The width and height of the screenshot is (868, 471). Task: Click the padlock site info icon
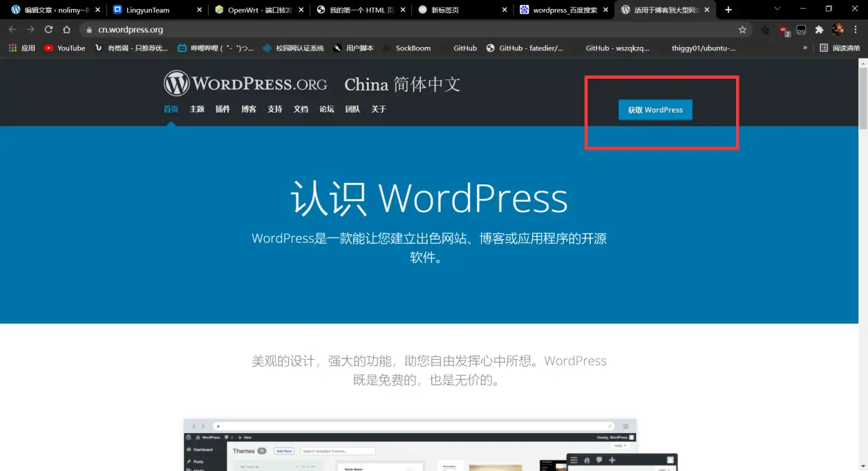click(x=89, y=30)
